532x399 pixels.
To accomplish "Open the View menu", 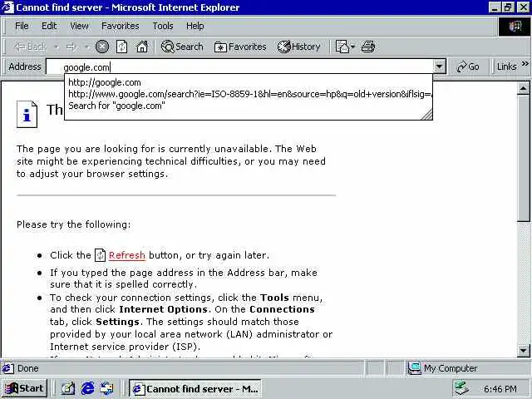I will [79, 26].
